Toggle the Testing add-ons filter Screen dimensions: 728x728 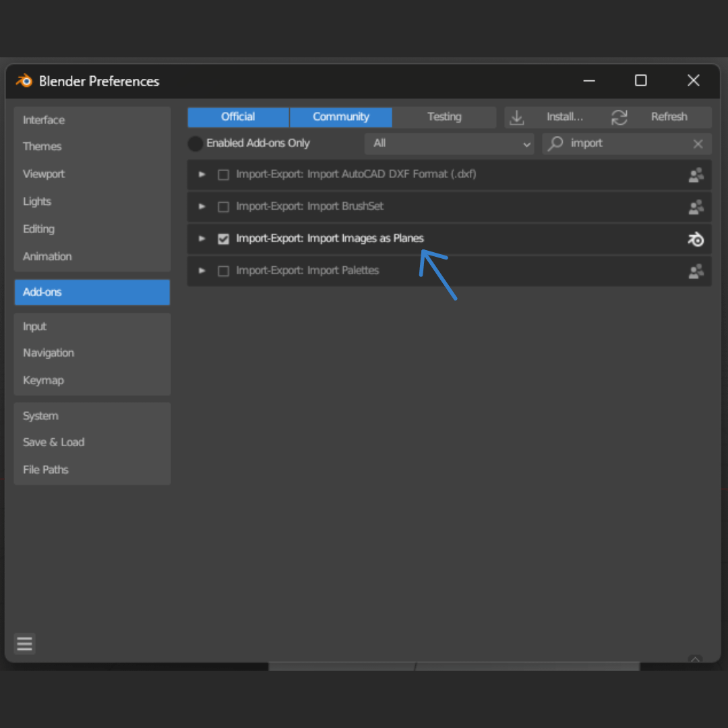coord(444,117)
